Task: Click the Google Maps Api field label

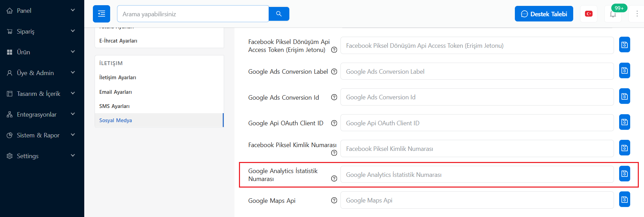Action: click(x=272, y=201)
